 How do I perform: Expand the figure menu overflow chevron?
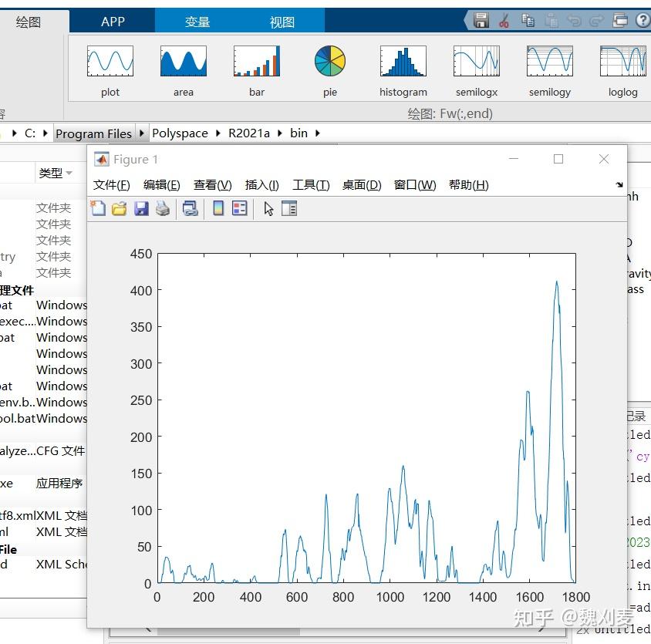tap(619, 185)
